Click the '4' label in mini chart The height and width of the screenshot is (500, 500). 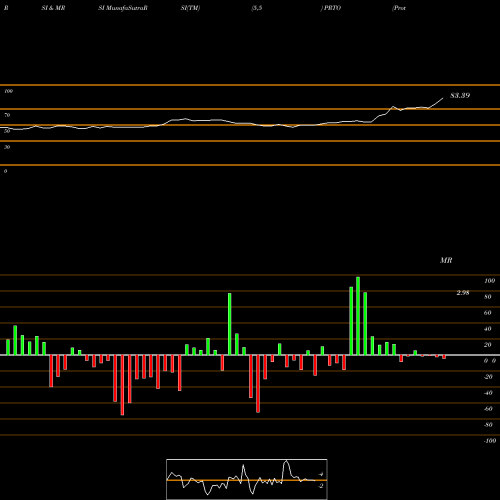(x=321, y=474)
